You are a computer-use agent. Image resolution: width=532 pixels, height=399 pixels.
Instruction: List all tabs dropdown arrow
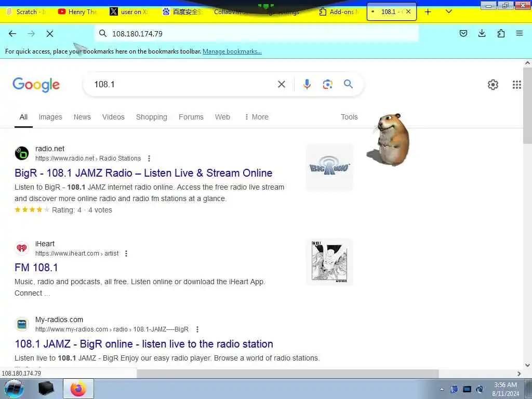click(x=448, y=11)
